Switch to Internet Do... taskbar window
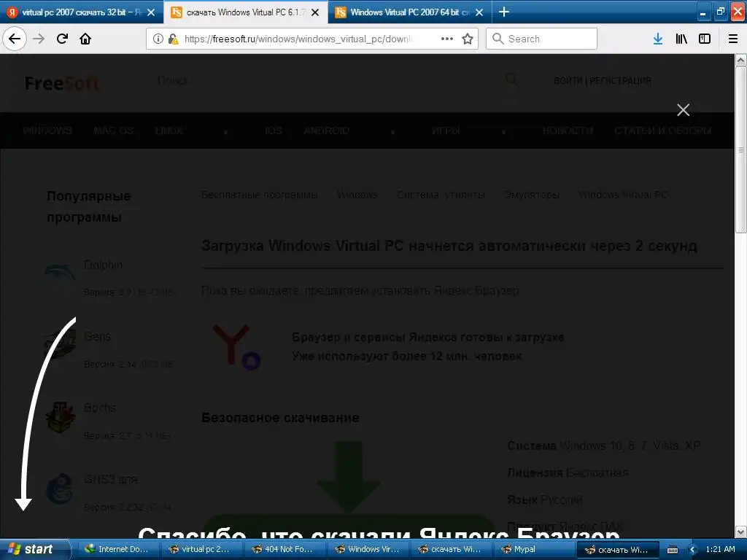This screenshot has height=560, width=747. click(x=117, y=549)
